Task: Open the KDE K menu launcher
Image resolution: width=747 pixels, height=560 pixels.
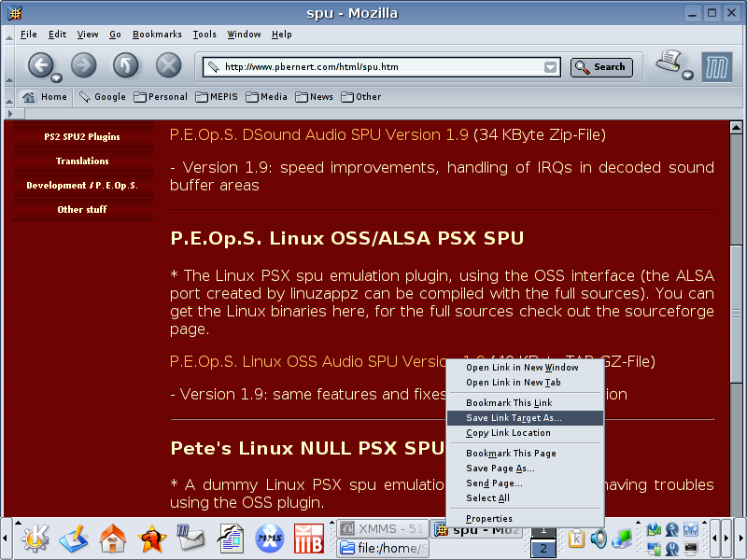Action: 35,538
